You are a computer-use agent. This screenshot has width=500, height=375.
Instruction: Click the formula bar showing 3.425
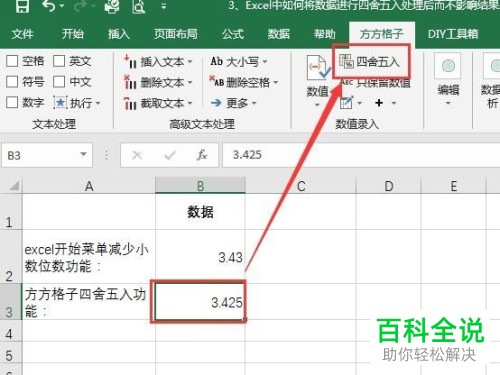tap(361, 155)
